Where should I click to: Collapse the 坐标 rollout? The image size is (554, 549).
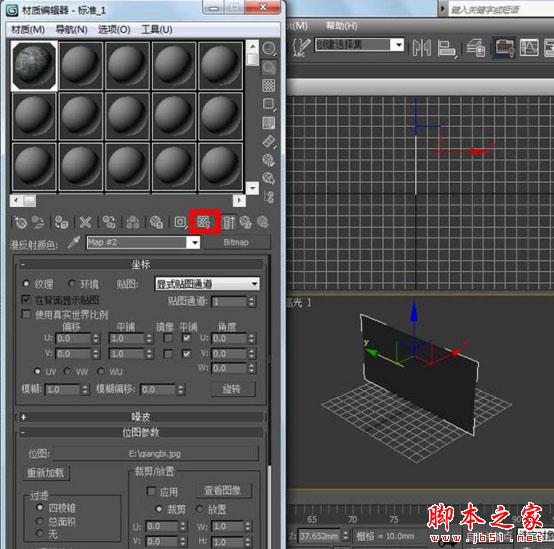coord(141,264)
